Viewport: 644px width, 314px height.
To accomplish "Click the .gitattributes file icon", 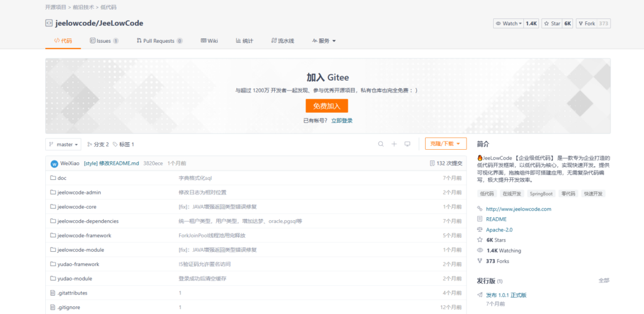I will point(53,293).
